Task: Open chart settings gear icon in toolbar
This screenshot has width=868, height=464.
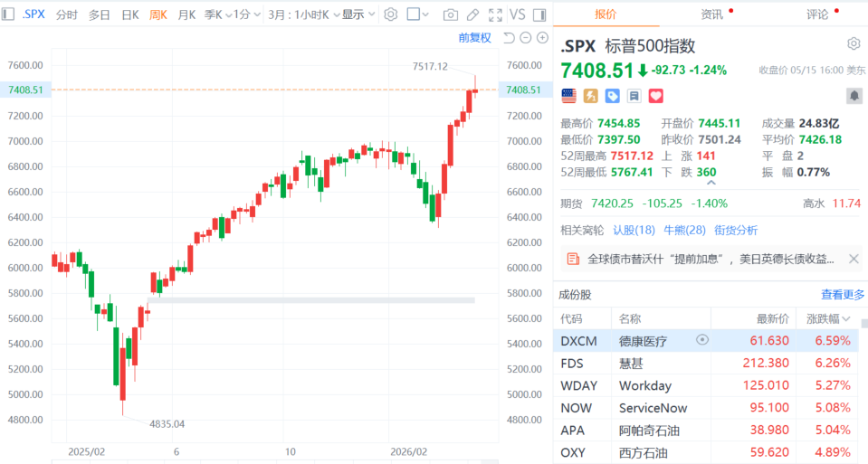Action: tap(391, 14)
